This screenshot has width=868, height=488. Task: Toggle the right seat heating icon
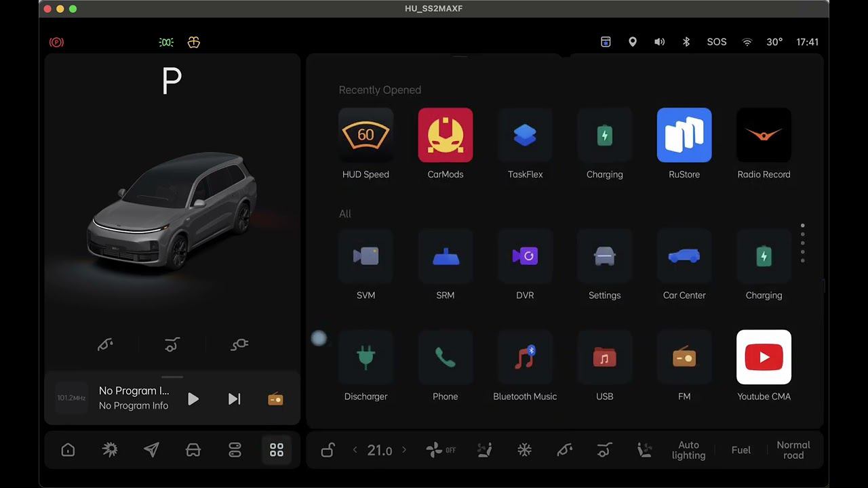[x=644, y=450]
